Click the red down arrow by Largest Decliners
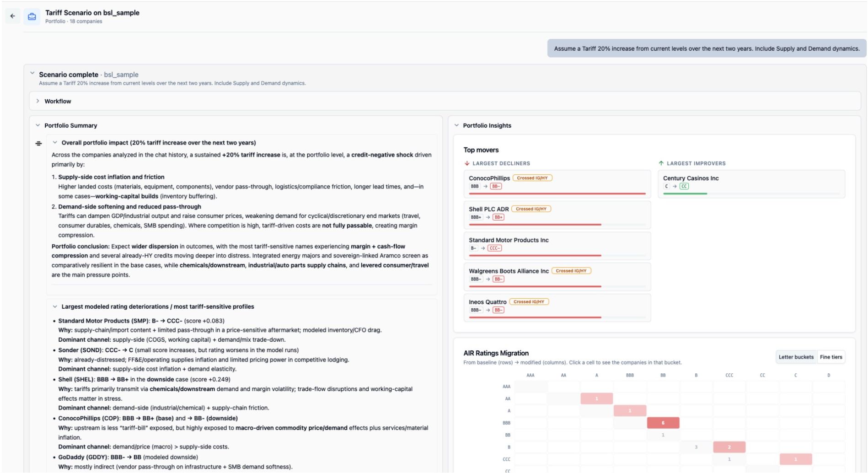 pos(467,163)
